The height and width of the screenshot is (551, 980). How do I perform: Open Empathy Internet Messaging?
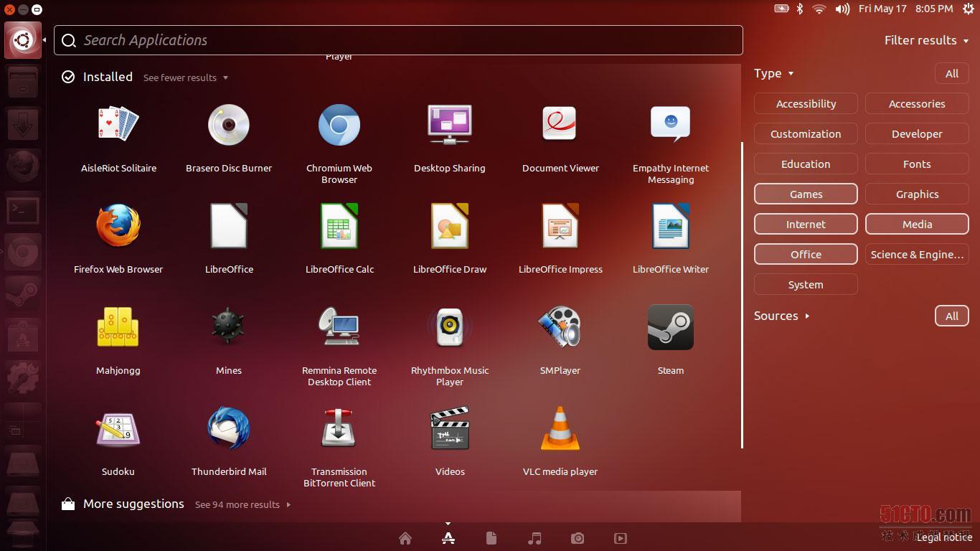point(671,125)
